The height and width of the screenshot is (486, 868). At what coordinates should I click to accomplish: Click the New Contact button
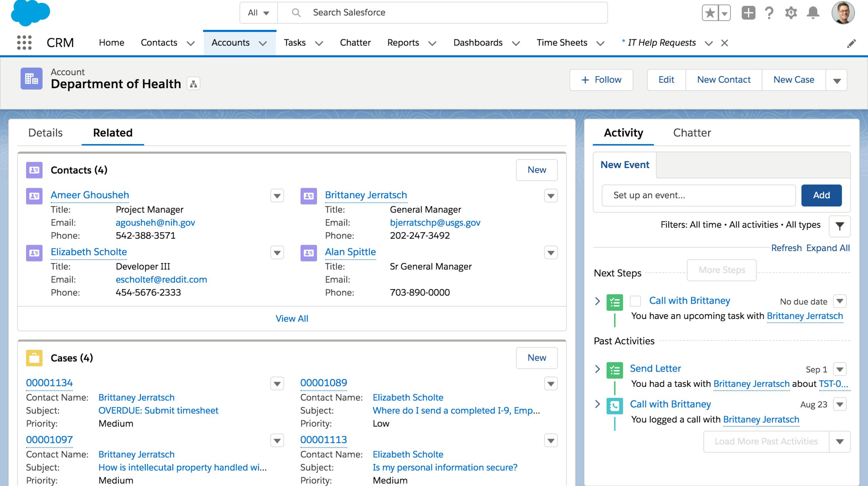tap(724, 80)
